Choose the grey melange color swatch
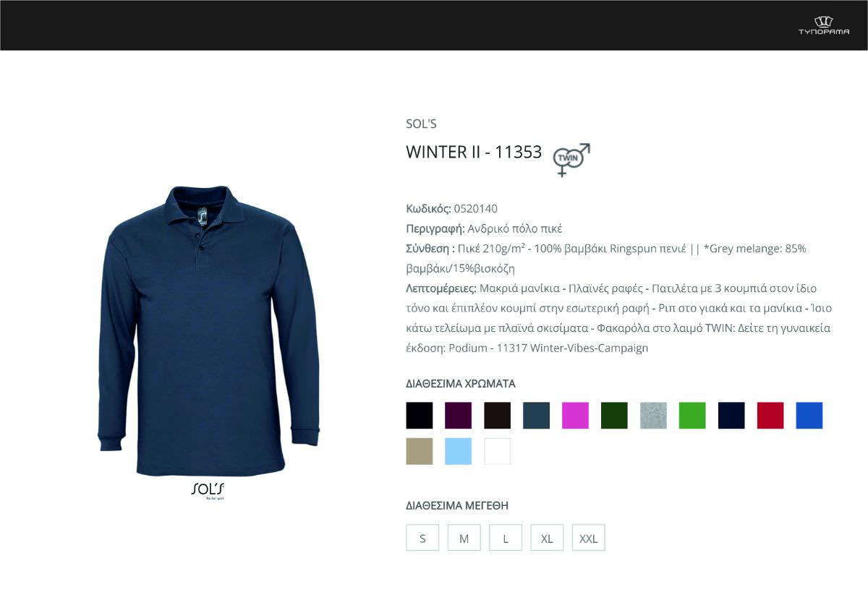This screenshot has height=600, width=868. pyautogui.click(x=654, y=416)
